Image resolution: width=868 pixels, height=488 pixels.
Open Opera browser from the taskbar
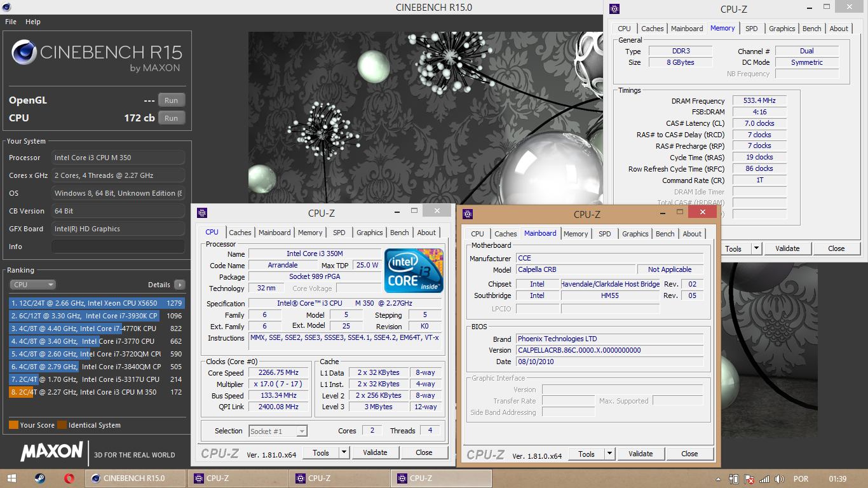tap(69, 478)
